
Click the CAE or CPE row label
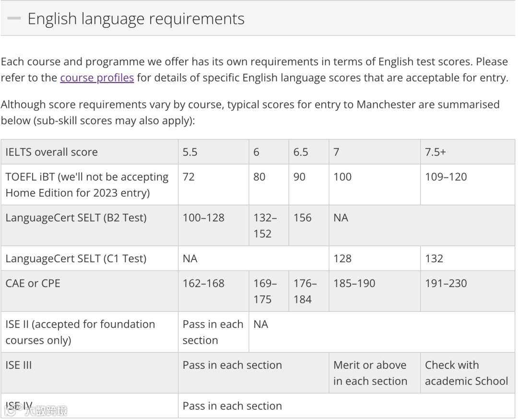[x=33, y=283]
